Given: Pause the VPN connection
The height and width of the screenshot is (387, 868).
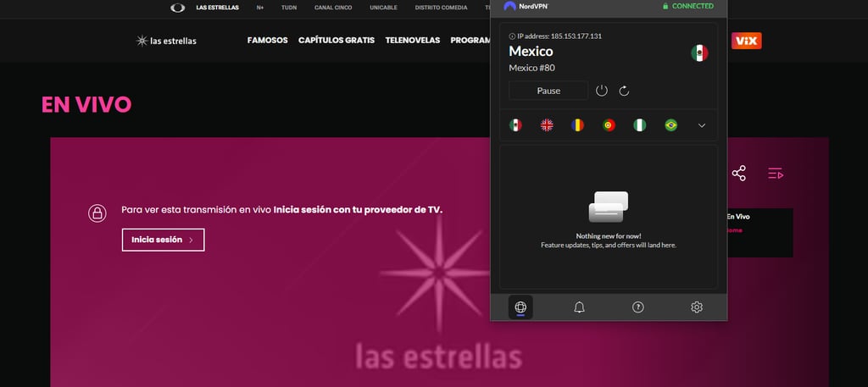Looking at the screenshot, I should click(548, 91).
